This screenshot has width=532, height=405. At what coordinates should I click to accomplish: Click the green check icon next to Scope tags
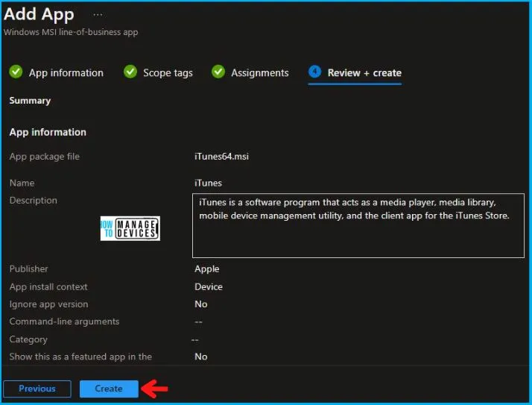130,72
